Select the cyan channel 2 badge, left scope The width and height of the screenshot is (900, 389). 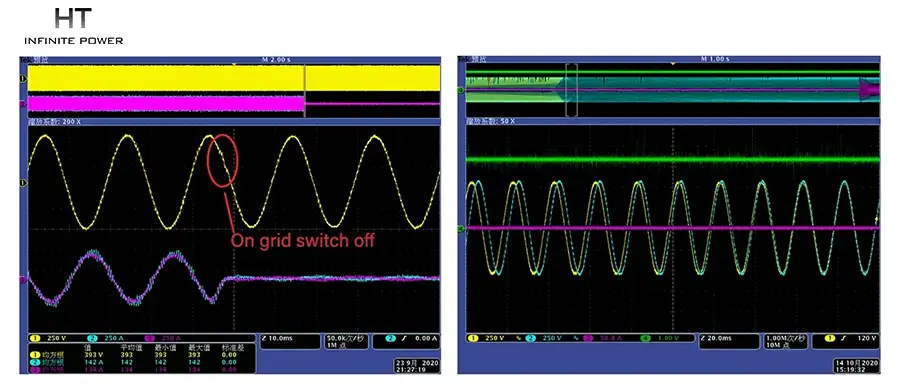[x=92, y=339]
